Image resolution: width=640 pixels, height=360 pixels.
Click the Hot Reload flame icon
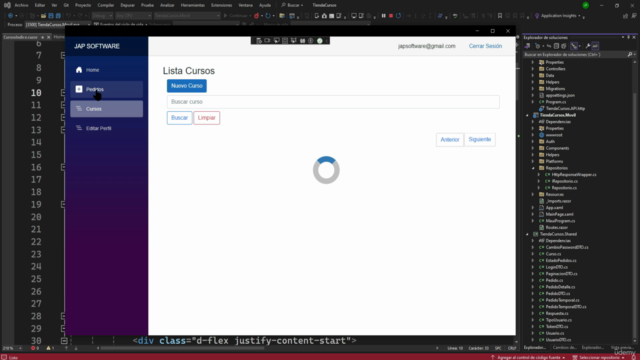[256, 16]
